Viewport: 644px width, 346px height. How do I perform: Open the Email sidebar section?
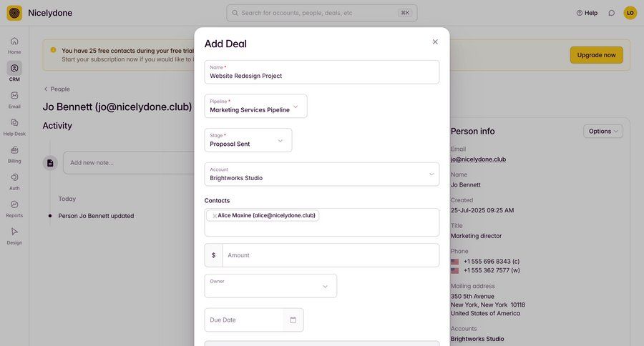(x=14, y=100)
